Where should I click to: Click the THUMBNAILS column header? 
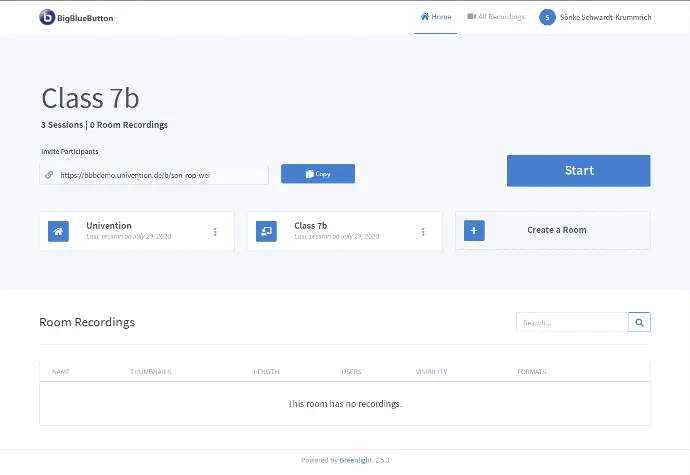[x=150, y=372]
